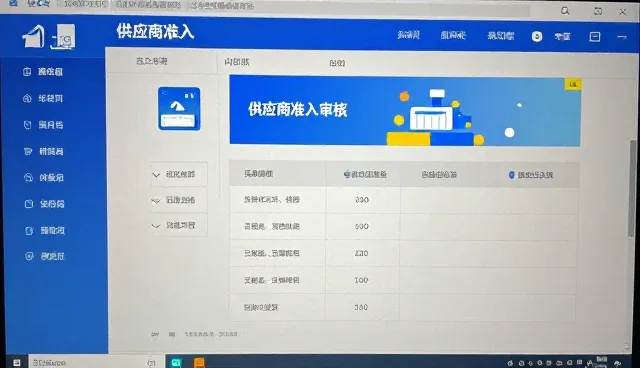Click the user name beside the header avatar

click(562, 37)
